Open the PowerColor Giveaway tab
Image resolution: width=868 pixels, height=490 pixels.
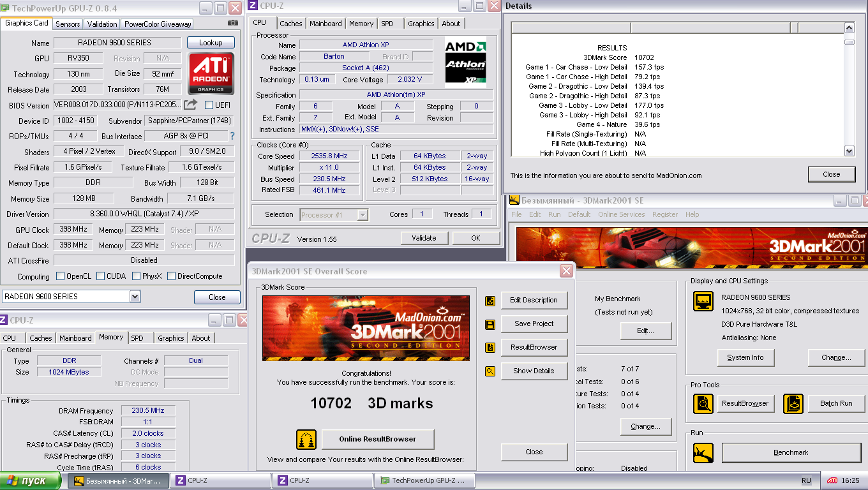158,24
